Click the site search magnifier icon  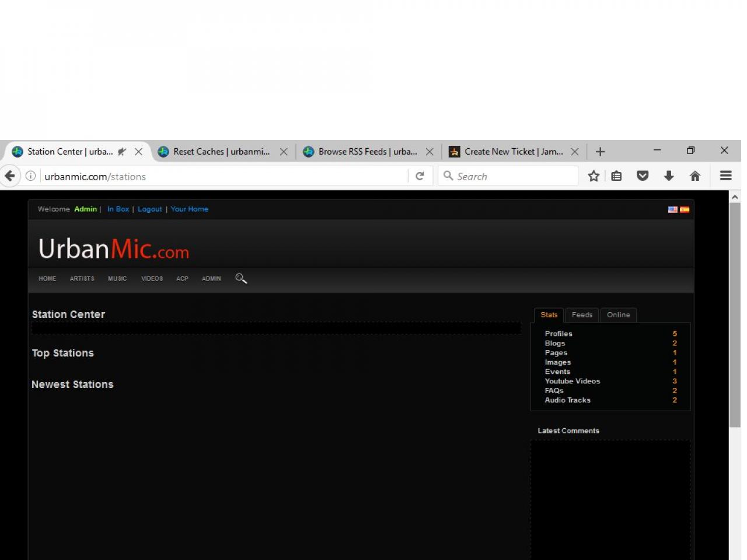(241, 279)
